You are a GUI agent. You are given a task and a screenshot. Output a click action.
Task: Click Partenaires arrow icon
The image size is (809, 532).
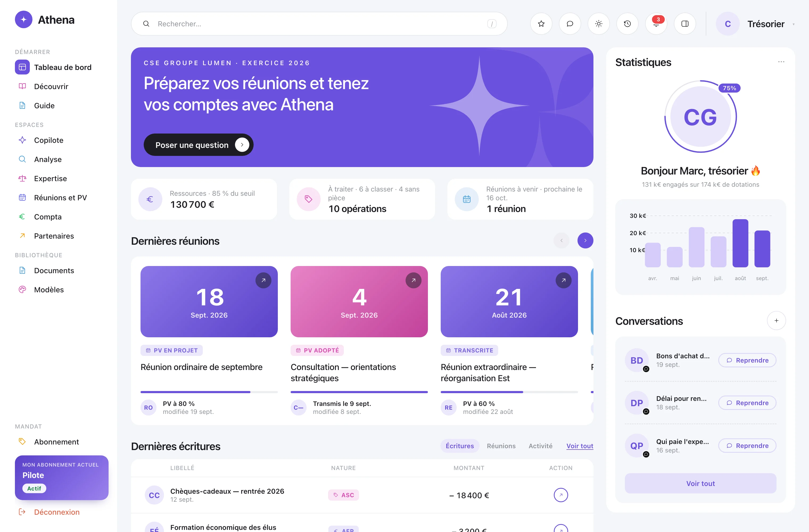[22, 236]
